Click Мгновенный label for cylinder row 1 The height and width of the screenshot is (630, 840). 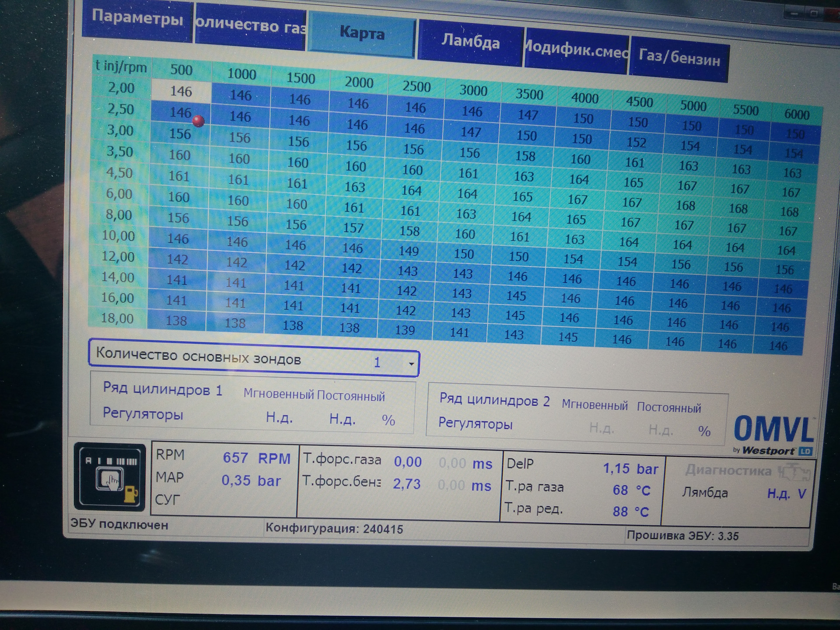click(279, 394)
